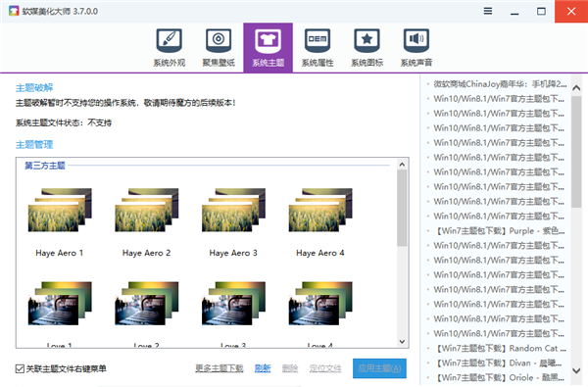The width and height of the screenshot is (588, 387).
Task: Open the 系统外观 appearance section
Action: click(170, 48)
